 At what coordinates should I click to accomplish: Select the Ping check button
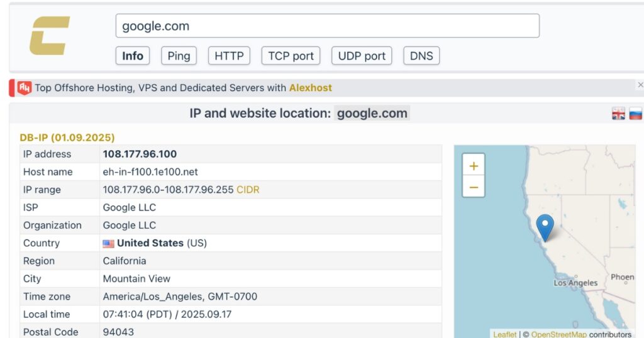[x=179, y=56]
